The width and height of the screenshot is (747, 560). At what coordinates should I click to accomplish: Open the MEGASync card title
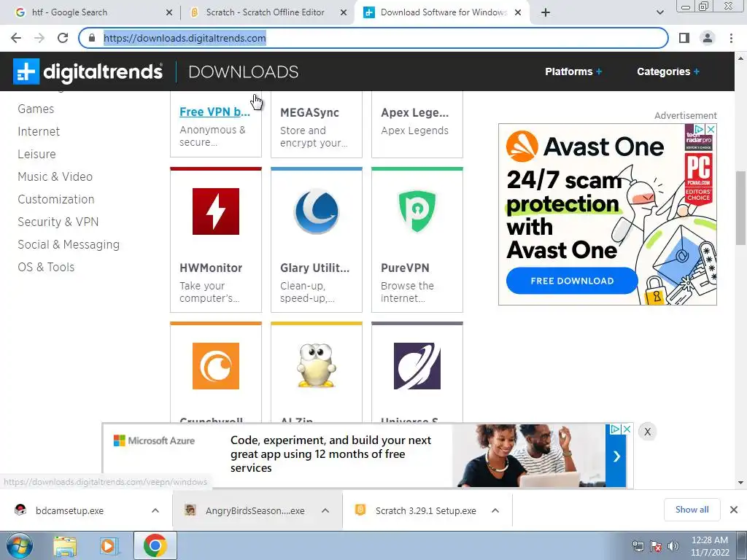pyautogui.click(x=309, y=113)
